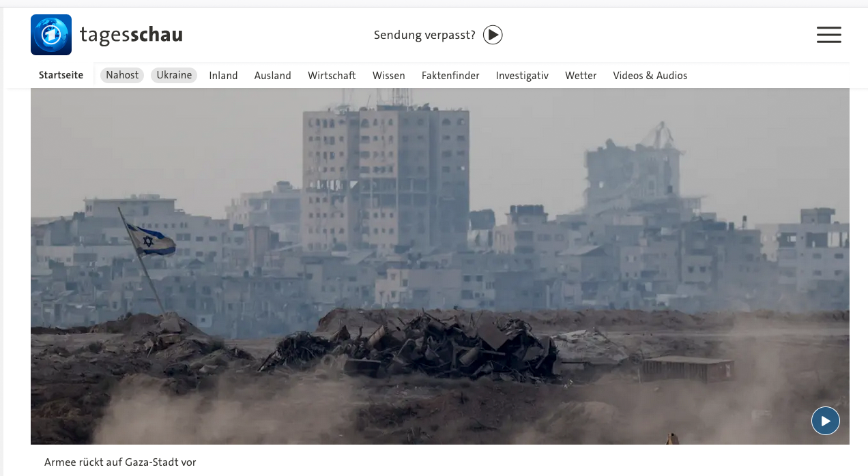This screenshot has height=476, width=868.
Task: Click the Israeli flag in the hero photo
Action: click(151, 240)
